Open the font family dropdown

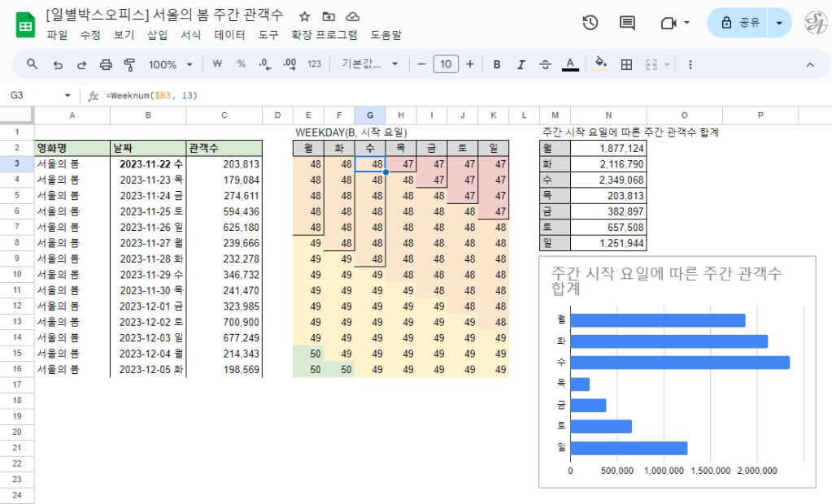coord(370,64)
